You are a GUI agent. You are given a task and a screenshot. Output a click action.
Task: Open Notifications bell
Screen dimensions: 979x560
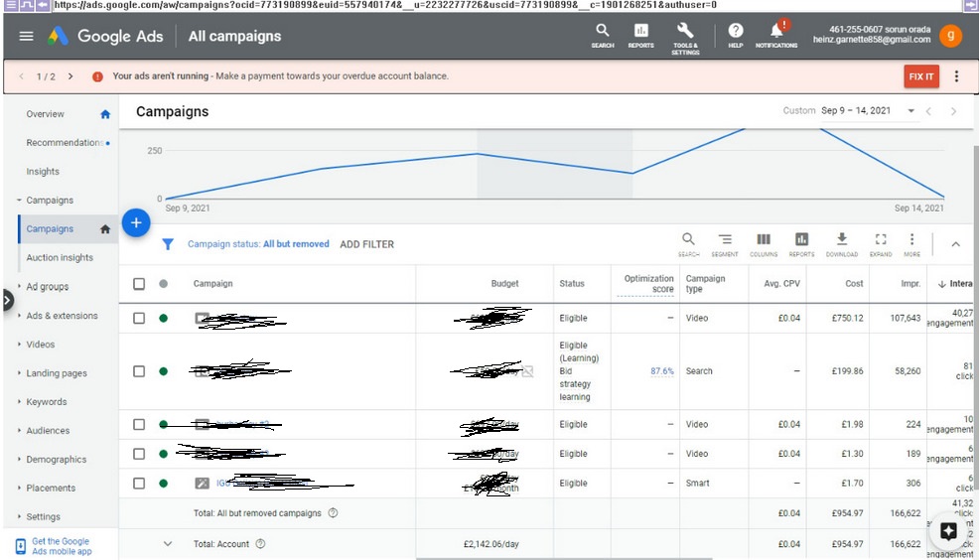(776, 36)
